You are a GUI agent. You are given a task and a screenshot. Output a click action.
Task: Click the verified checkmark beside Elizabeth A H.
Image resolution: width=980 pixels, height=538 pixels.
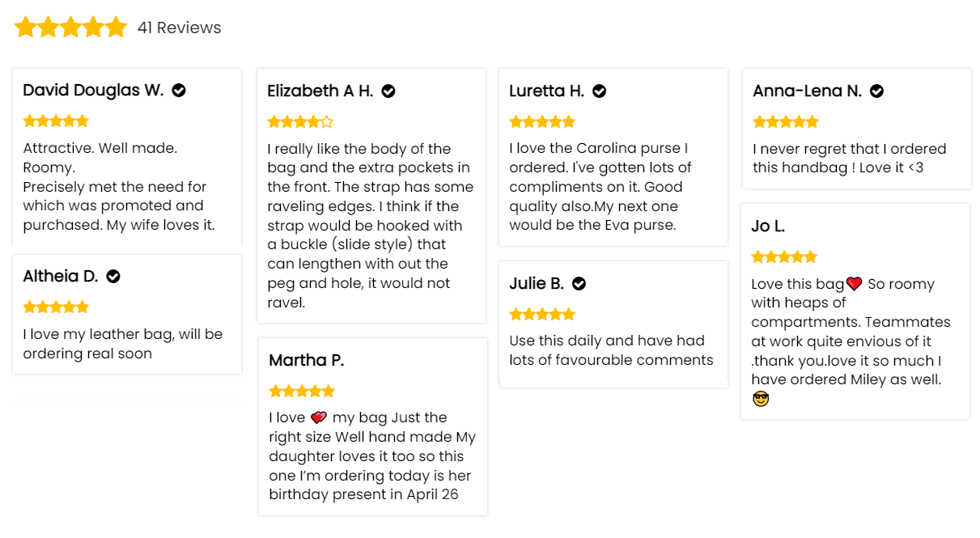388,91
